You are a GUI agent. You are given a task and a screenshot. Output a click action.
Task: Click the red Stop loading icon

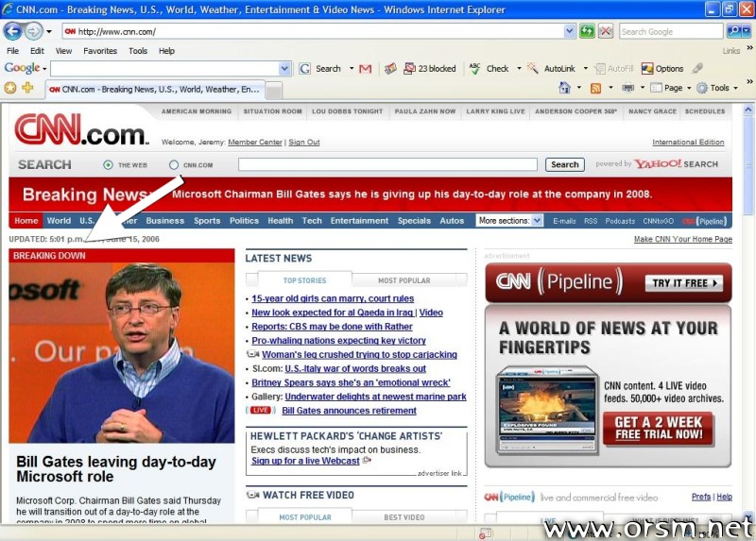coord(606,32)
